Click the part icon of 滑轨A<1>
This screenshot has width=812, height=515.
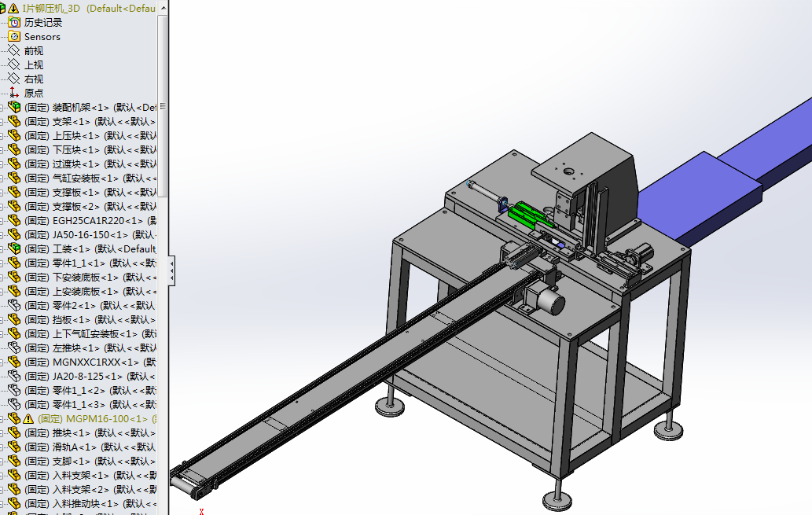pos(14,447)
